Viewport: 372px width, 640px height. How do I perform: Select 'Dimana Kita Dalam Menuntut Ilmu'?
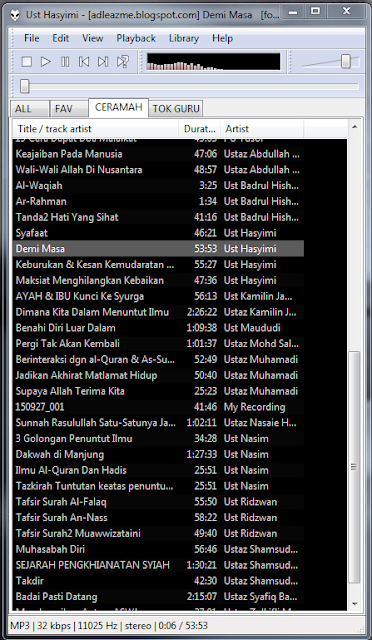point(158,312)
